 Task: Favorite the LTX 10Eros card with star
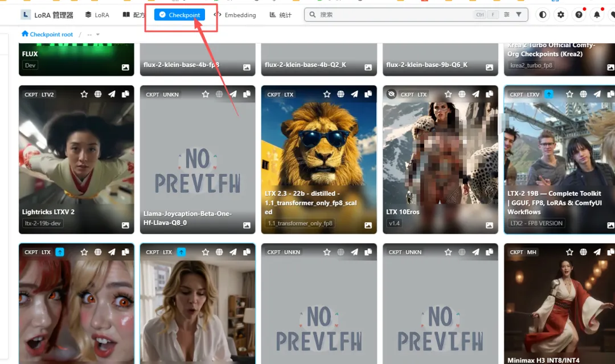[448, 94]
